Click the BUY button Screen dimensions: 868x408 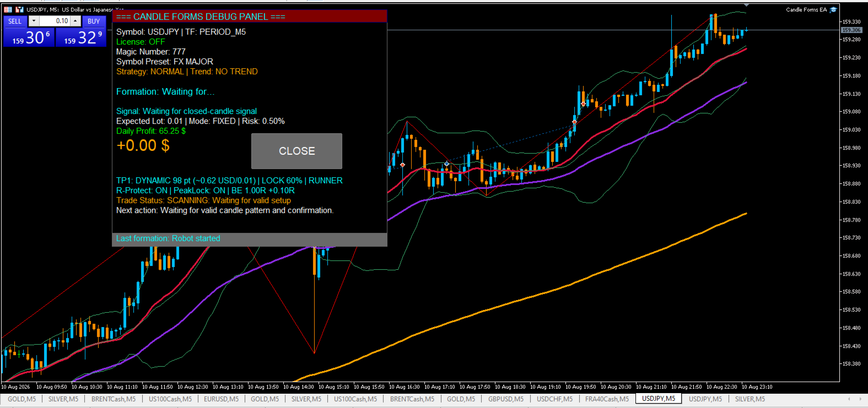coord(94,21)
